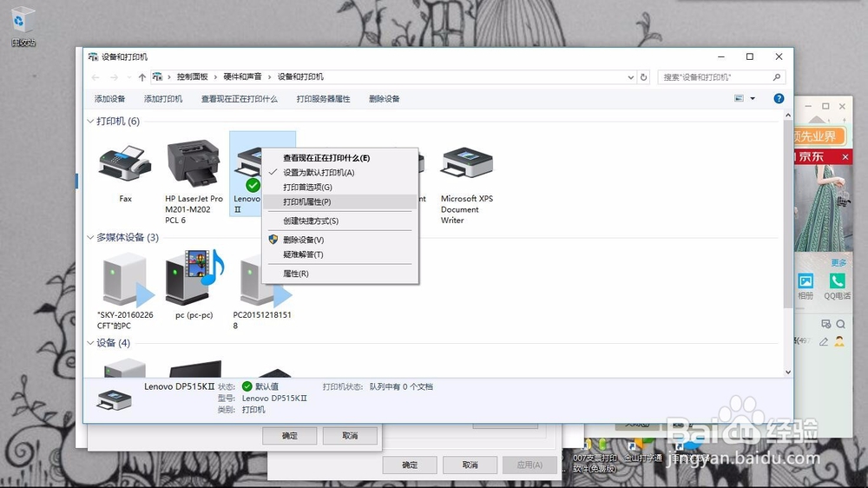Open the address bar history dropdown
868x488 pixels.
630,77
